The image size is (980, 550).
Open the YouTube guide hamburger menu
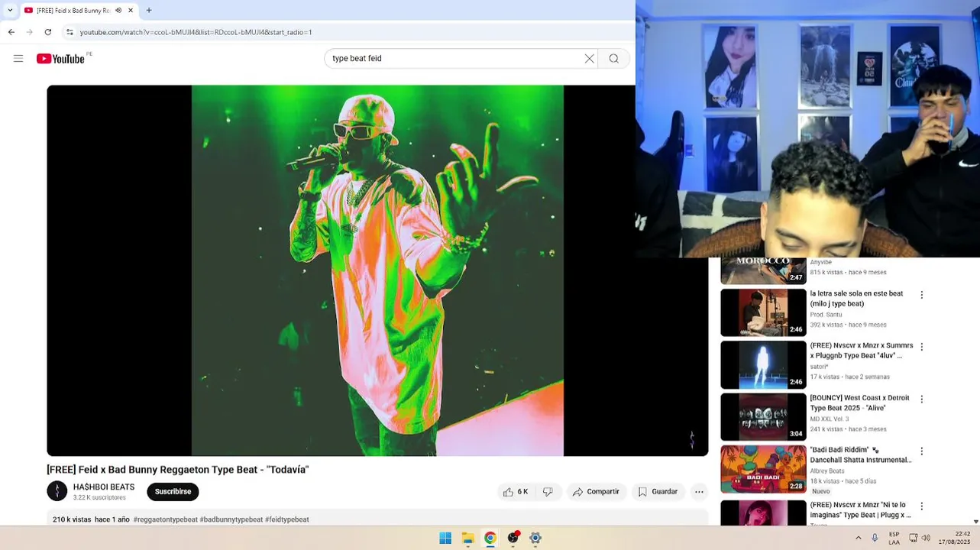click(18, 59)
